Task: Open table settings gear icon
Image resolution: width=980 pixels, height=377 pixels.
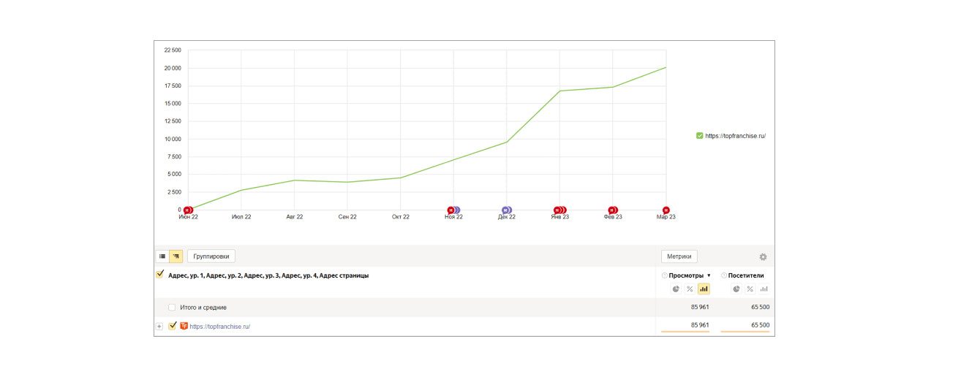Action: [x=763, y=257]
